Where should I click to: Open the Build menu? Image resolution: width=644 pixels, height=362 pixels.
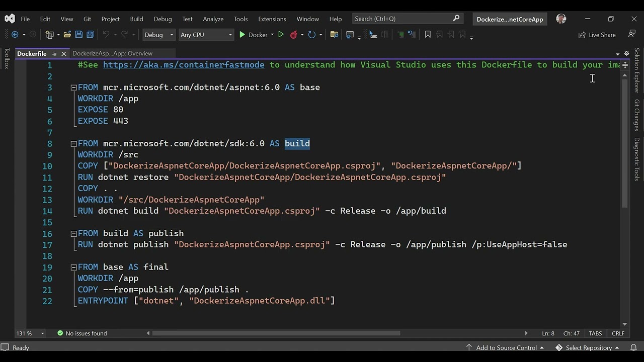pos(136,19)
